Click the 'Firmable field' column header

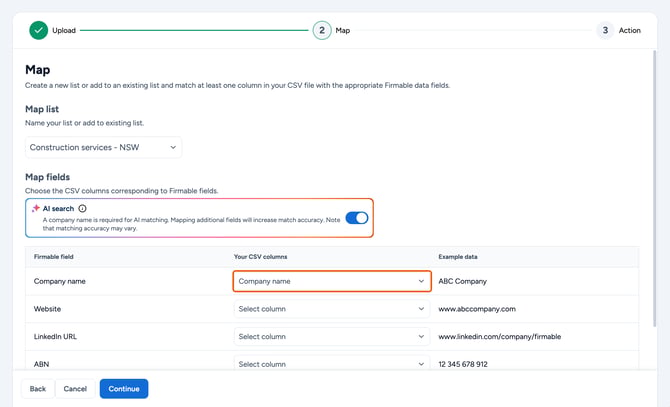pyautogui.click(x=53, y=257)
